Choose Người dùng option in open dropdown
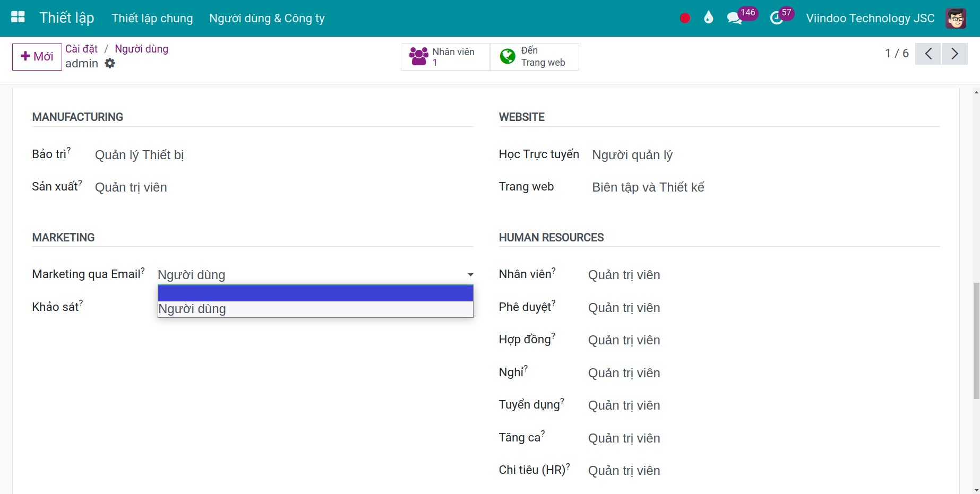The image size is (980, 494). click(315, 309)
